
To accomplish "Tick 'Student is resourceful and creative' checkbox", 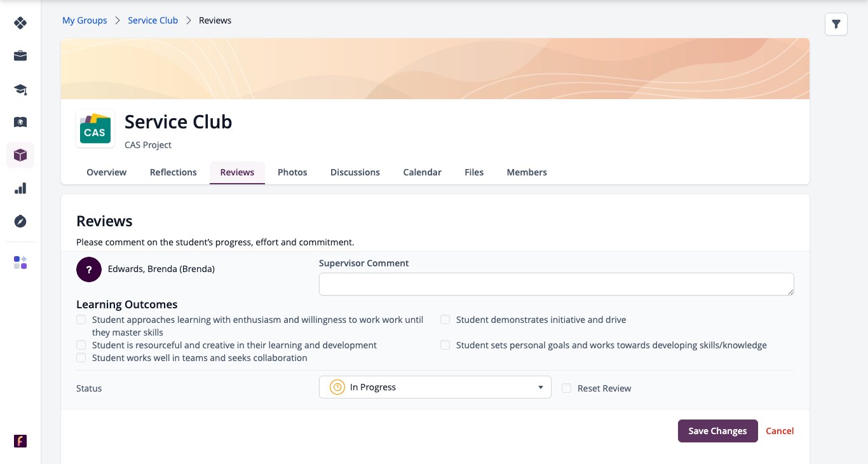I will coord(81,345).
